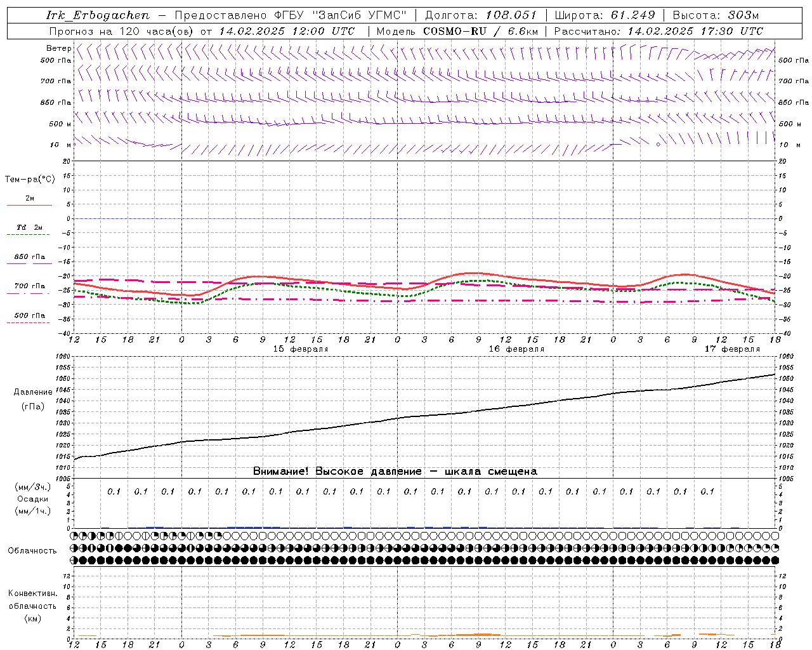Viewport: 812px width, 650px height.
Task: Click the '(мм/1ч.)' hourly precipitation label
Action: pos(33,511)
